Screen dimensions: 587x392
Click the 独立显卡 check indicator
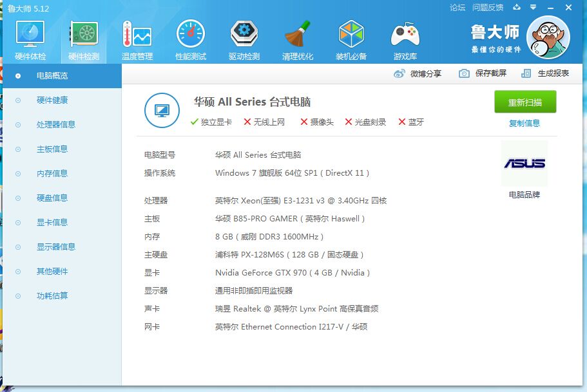pos(211,122)
